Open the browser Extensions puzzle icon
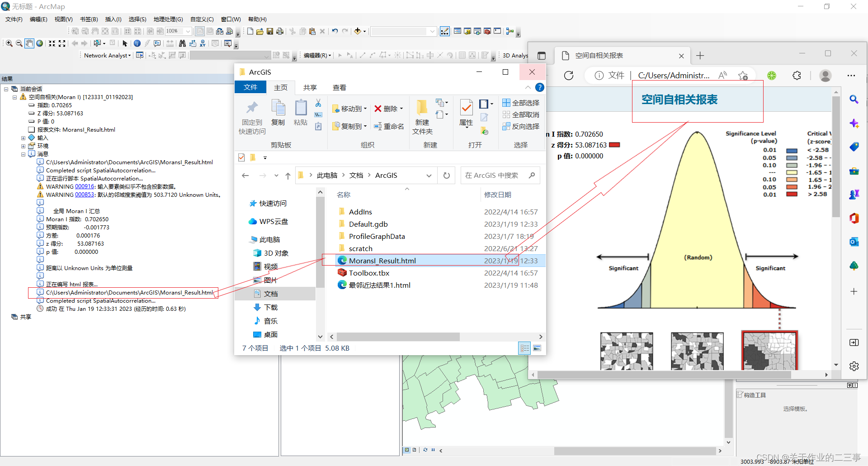The width and height of the screenshot is (868, 466). [797, 76]
